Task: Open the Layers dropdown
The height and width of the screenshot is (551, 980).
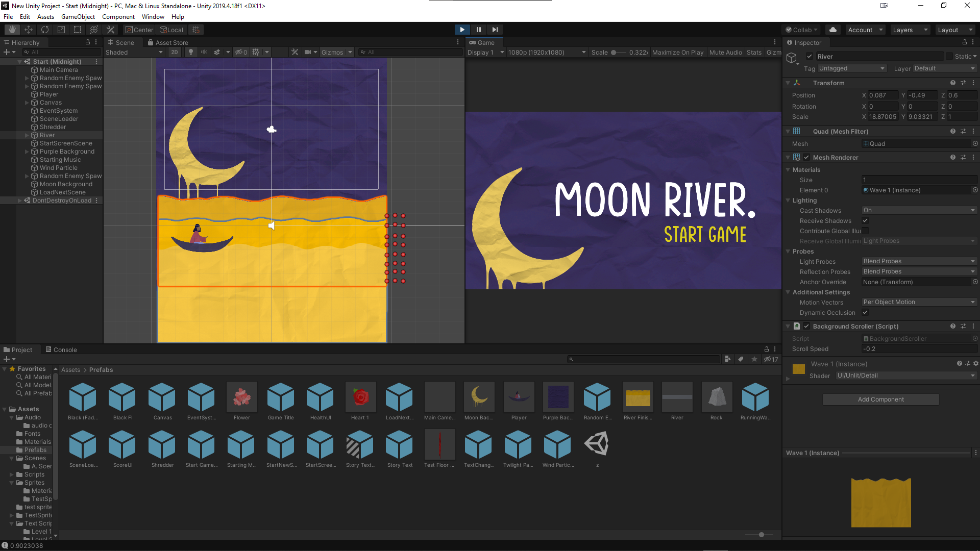Action: coord(910,30)
